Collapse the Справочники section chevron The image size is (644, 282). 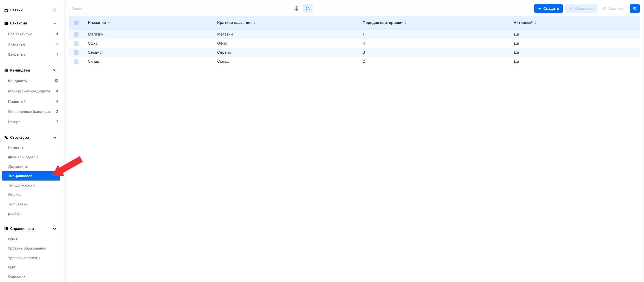(55, 229)
